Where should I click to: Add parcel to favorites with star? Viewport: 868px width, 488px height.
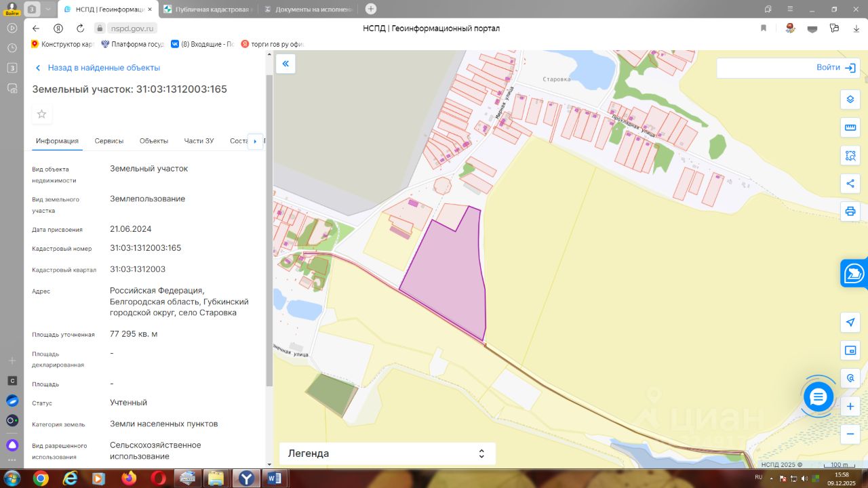[x=42, y=114]
